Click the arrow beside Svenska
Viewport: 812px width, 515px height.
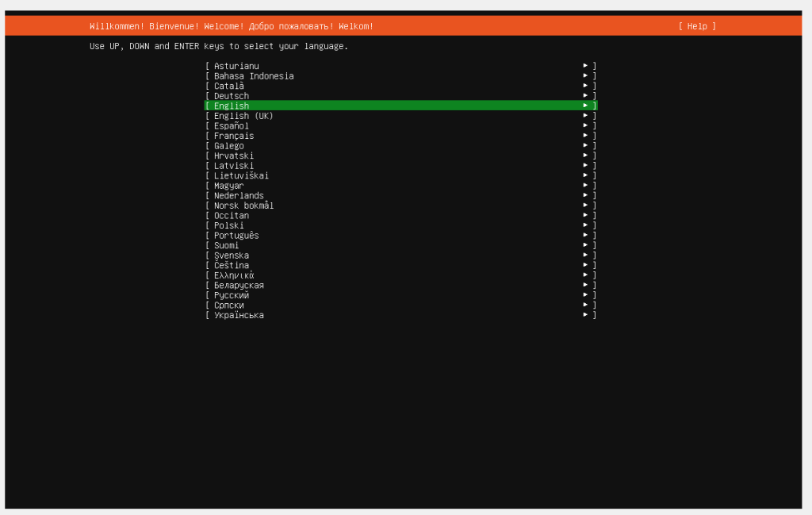586,256
